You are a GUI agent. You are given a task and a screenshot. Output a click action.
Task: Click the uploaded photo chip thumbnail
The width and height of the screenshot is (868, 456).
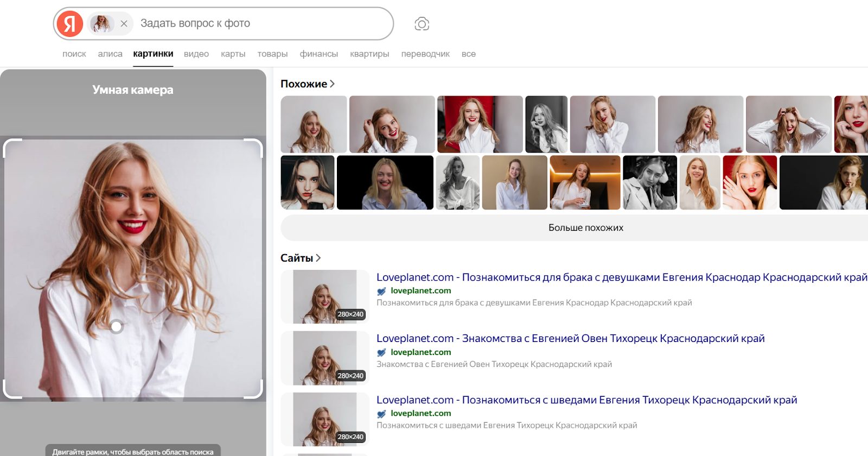[101, 24]
